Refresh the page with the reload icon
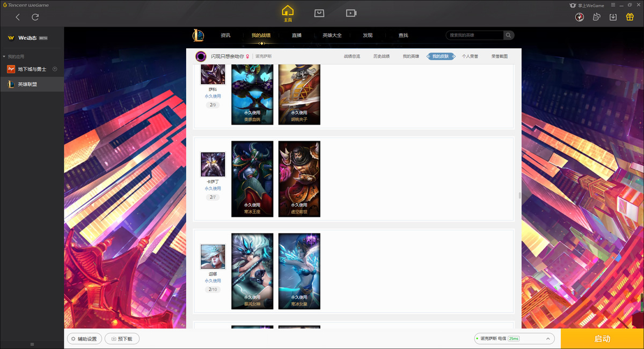Screen dimensions: 644x349 [x=35, y=17]
